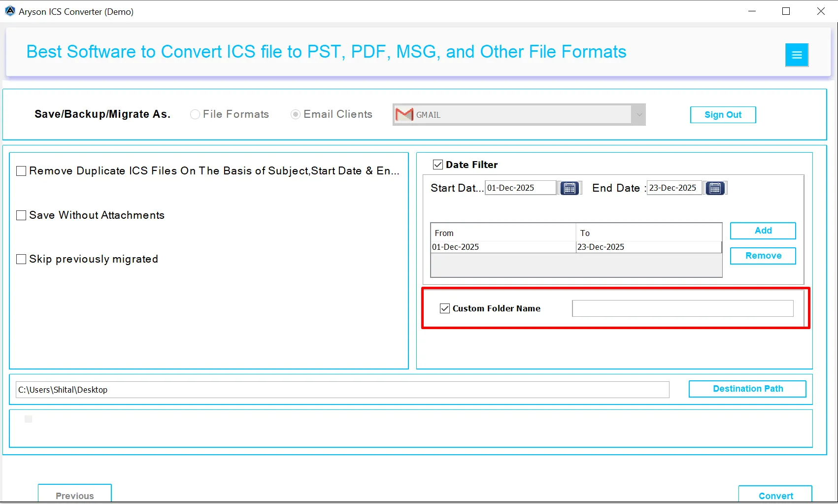Open the End Date calendar picker icon

click(x=715, y=188)
